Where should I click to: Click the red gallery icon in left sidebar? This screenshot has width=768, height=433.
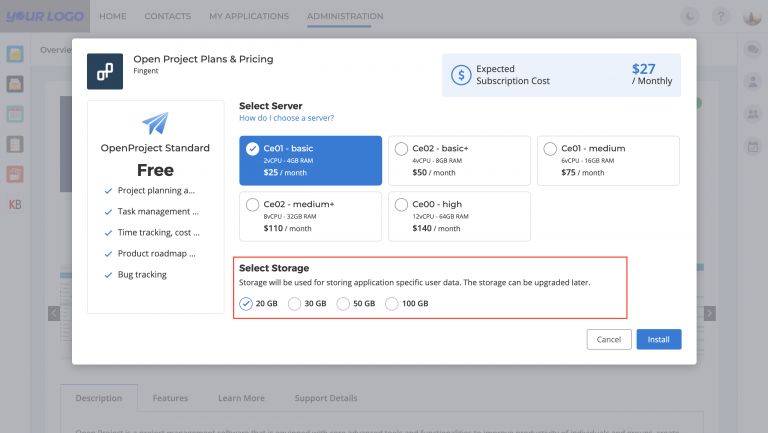[x=15, y=174]
